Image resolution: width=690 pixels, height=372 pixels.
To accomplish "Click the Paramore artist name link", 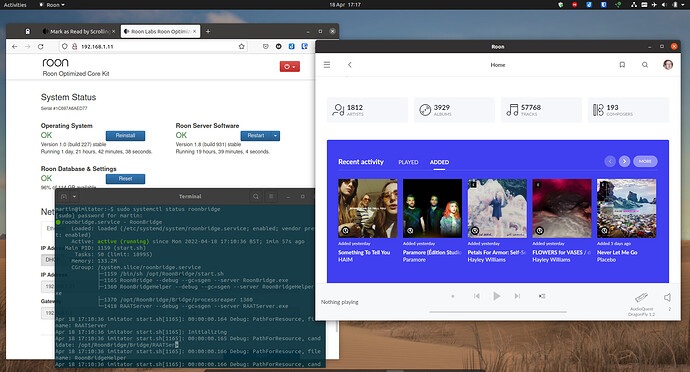I will click(414, 260).
